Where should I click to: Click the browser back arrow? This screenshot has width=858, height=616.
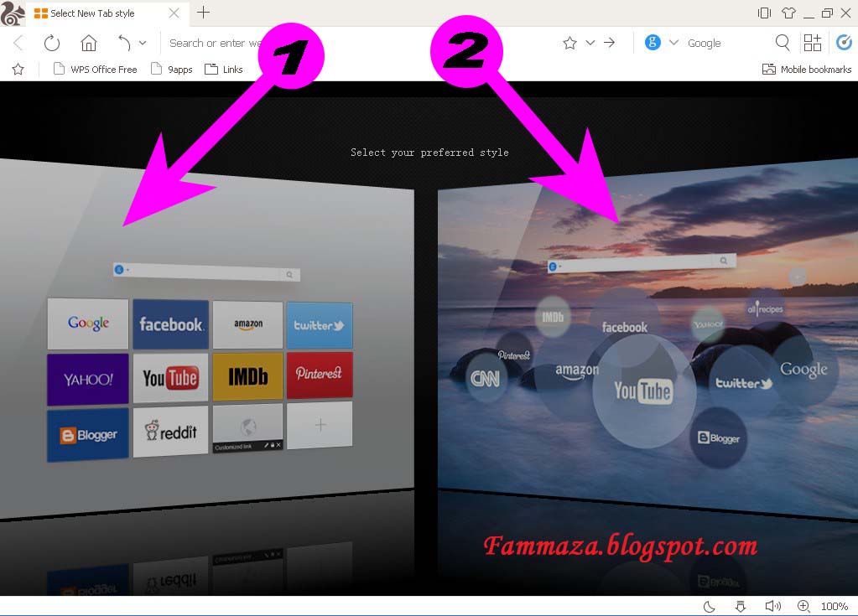[x=18, y=44]
